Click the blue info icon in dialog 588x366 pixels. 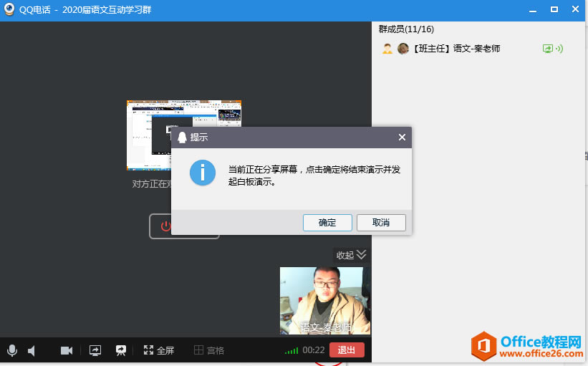203,173
